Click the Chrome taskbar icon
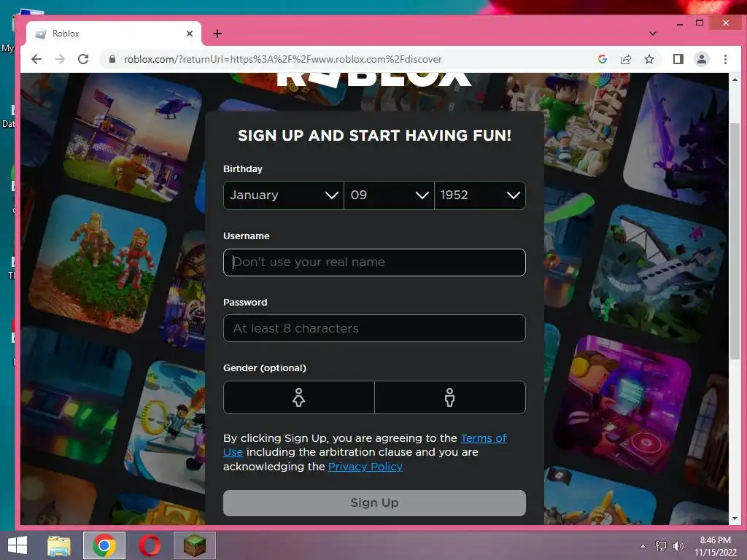 (x=104, y=545)
